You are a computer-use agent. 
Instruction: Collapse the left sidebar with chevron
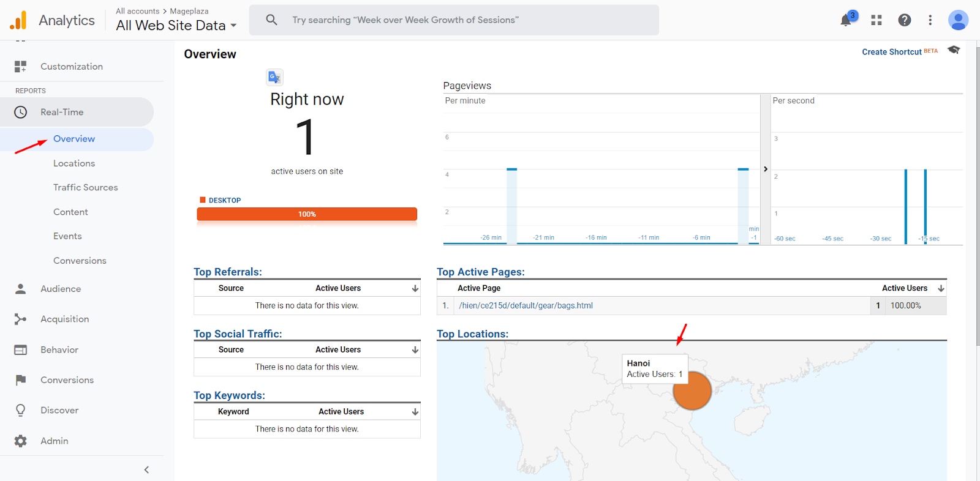[x=146, y=469]
